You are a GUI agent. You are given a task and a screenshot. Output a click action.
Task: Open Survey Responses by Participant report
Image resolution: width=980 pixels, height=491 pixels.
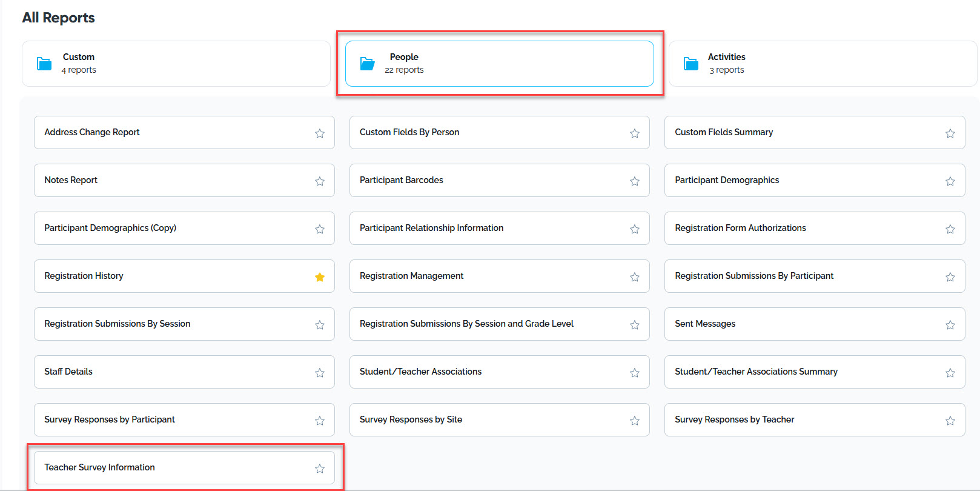[184, 419]
